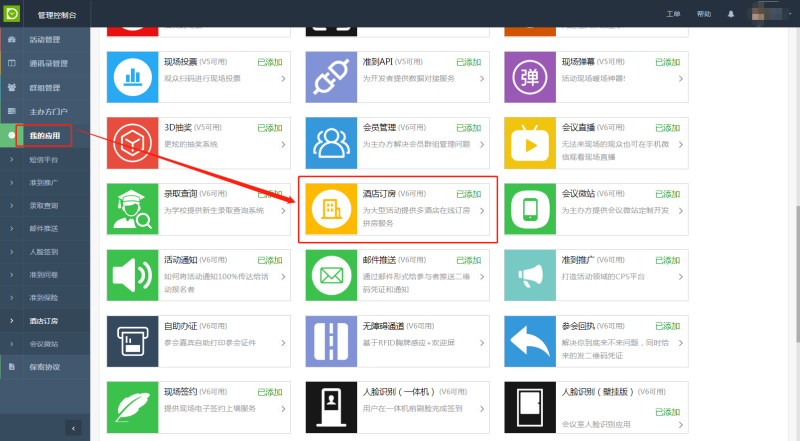Click the 帮助 link in header
The height and width of the screenshot is (441, 800).
click(704, 14)
